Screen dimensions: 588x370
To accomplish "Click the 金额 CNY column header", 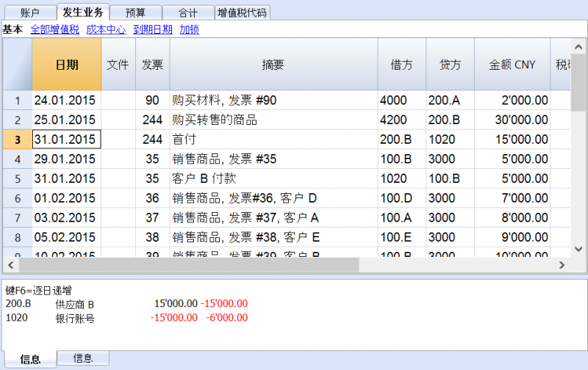I will [512, 65].
